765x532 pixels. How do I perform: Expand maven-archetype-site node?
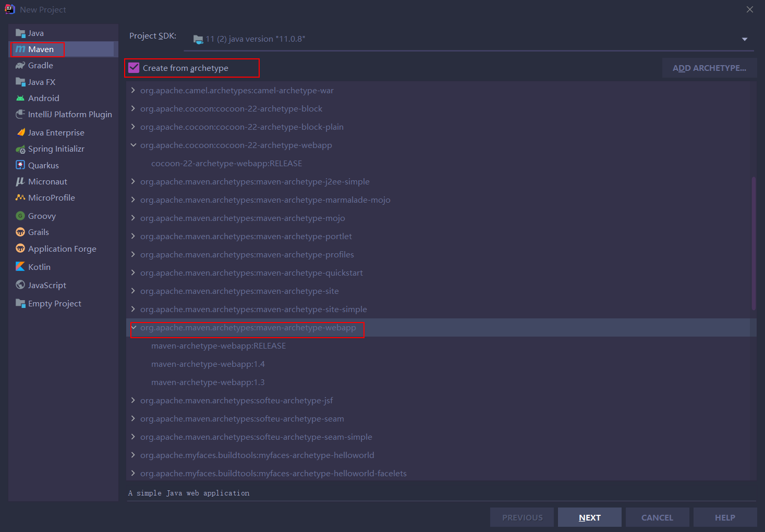pos(133,291)
